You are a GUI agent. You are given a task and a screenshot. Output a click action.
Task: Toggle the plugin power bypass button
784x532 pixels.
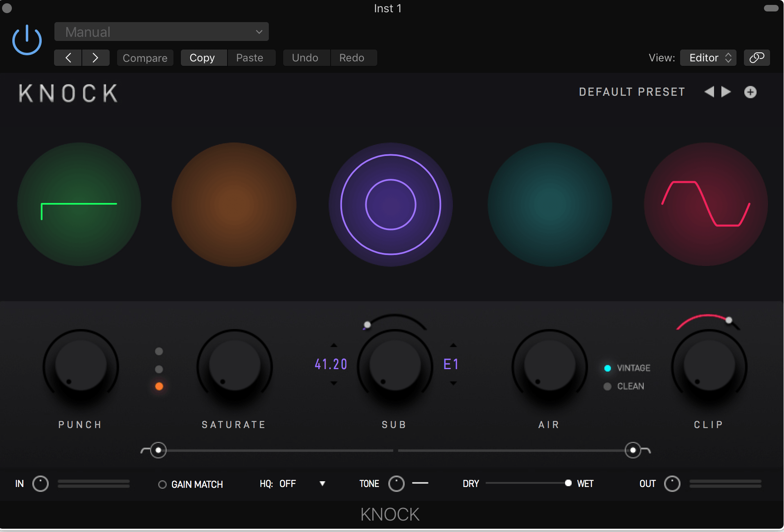pos(27,40)
